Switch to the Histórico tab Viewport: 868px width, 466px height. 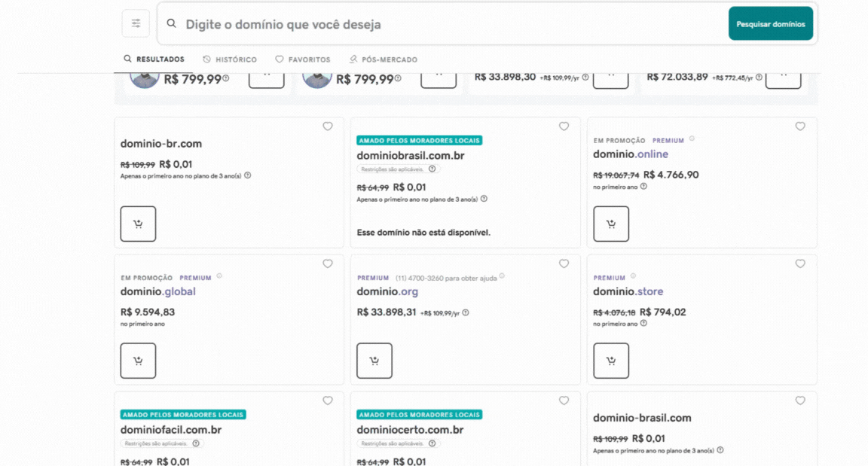(x=230, y=59)
